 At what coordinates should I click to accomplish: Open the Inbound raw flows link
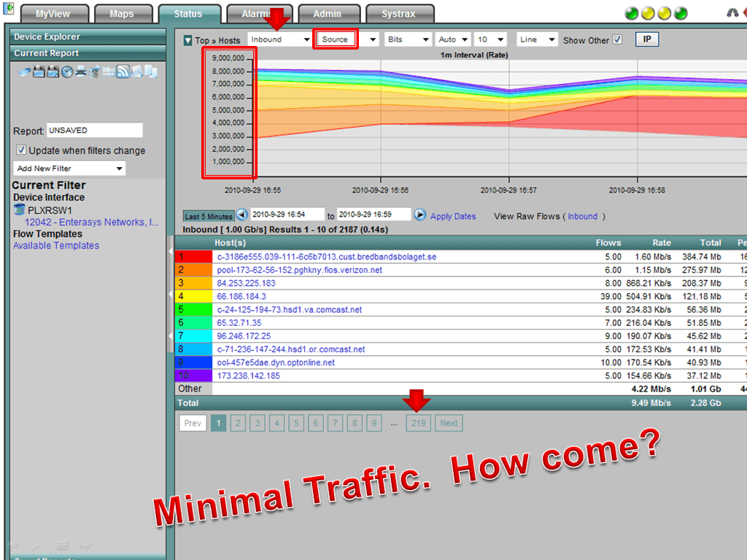click(x=582, y=216)
